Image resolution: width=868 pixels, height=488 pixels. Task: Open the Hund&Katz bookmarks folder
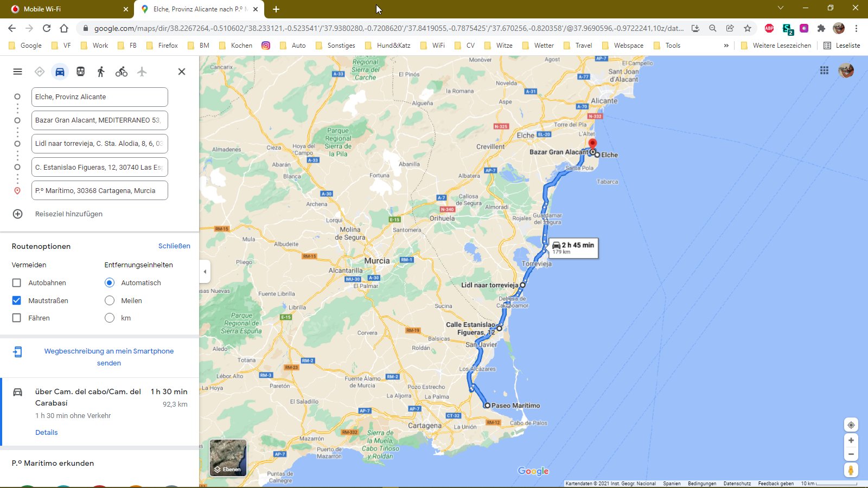pyautogui.click(x=387, y=46)
